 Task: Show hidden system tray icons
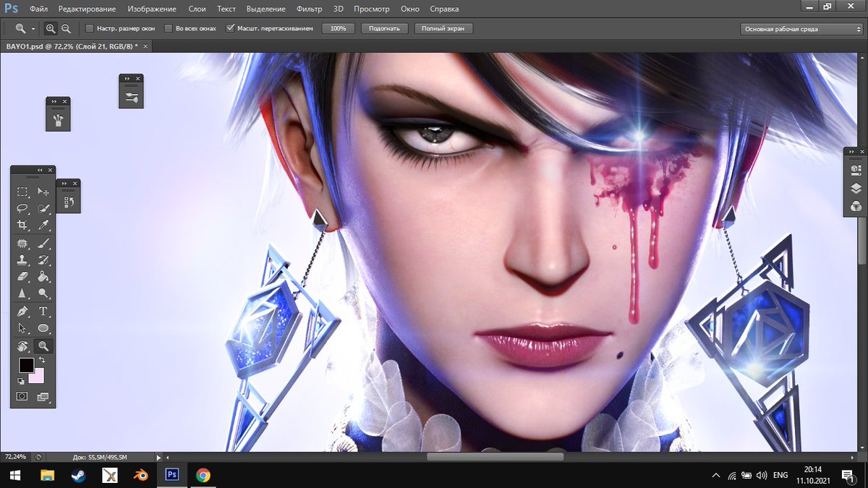[716, 475]
